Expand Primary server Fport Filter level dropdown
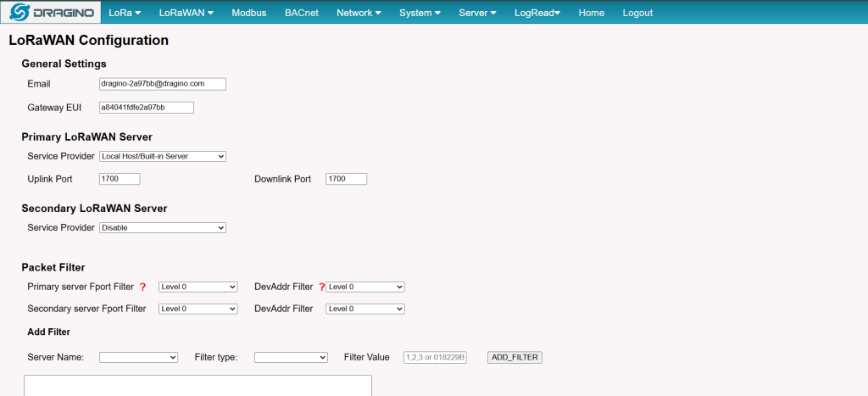The image size is (868, 396). click(198, 287)
